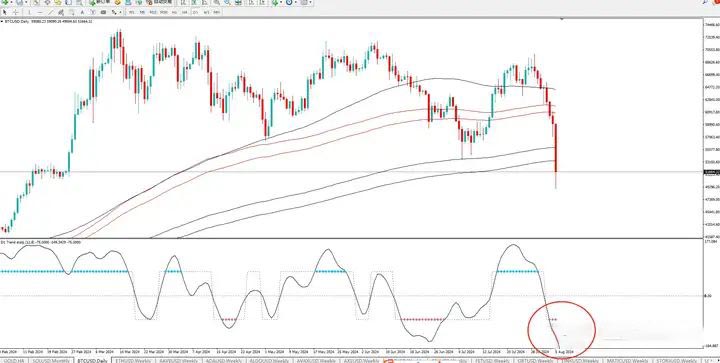Viewport: 720px width, 363px height.
Task: Click the zoom in magnifier icon
Action: pos(216,2)
